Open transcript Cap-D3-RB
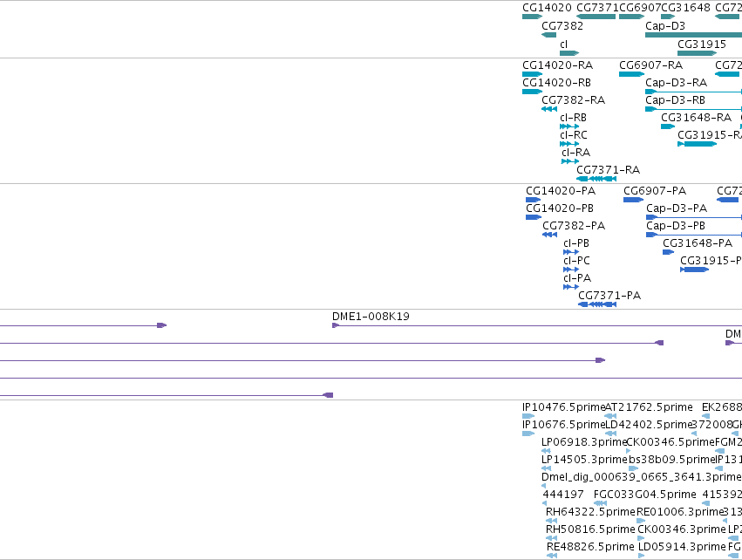 click(675, 100)
